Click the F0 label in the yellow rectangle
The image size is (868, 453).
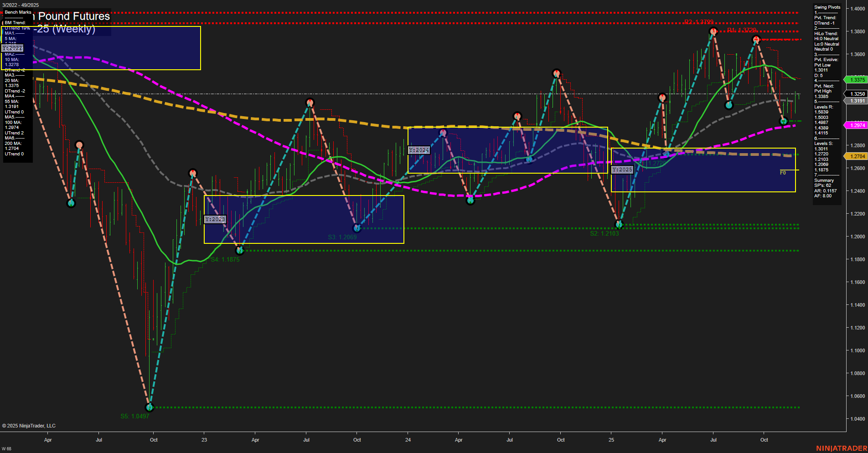tap(783, 173)
